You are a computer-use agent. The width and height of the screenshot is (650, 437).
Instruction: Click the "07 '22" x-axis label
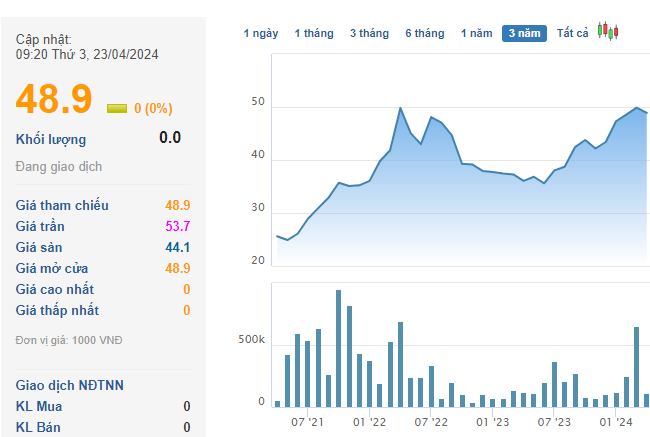(430, 423)
